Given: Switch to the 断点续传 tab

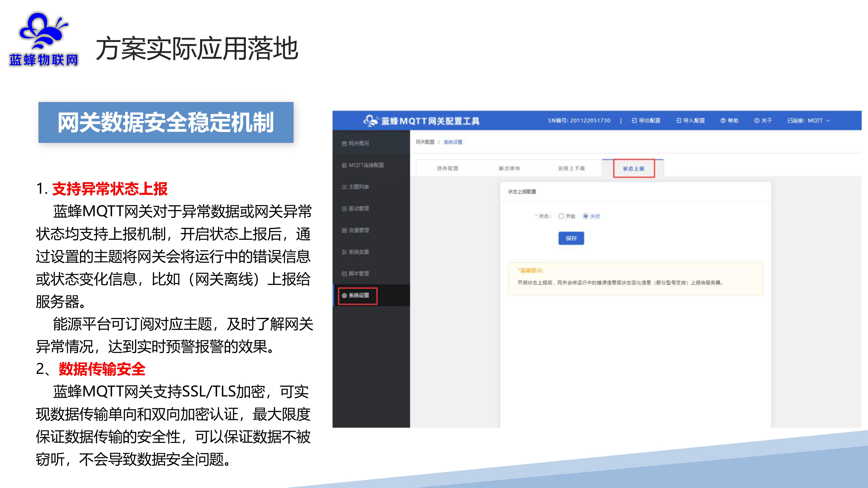Looking at the screenshot, I should coord(509,168).
